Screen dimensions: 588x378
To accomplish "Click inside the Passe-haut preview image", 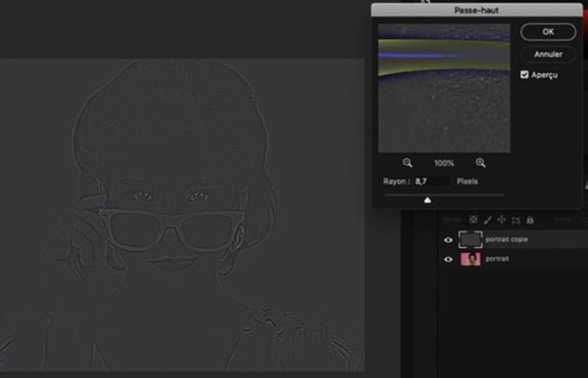I will (444, 88).
